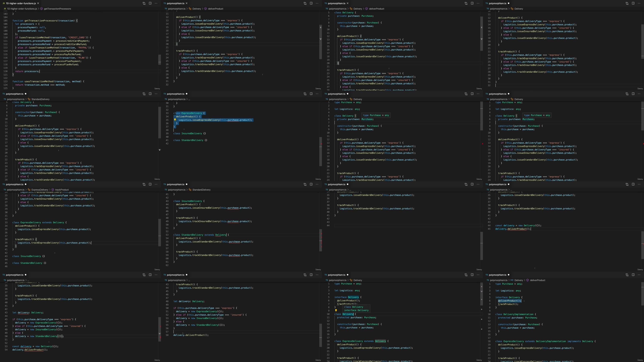Split the 10-higher-order-functions.js editor right

(150, 3)
